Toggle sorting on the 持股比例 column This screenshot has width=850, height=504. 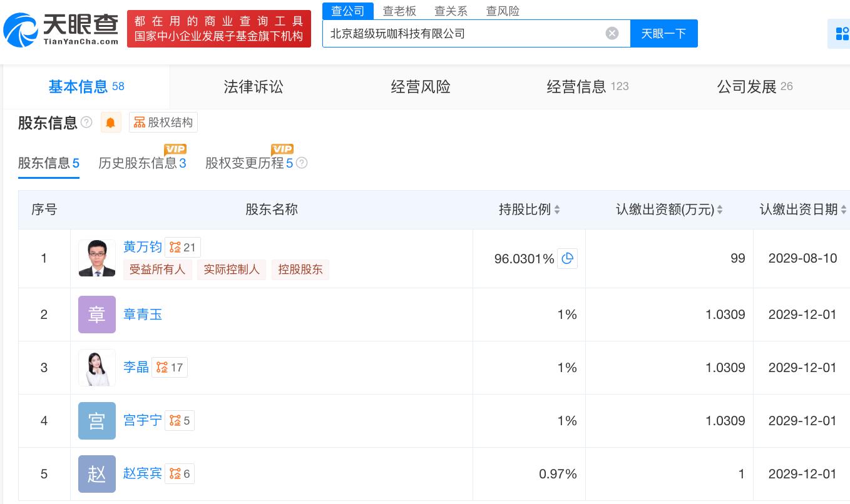(x=556, y=209)
